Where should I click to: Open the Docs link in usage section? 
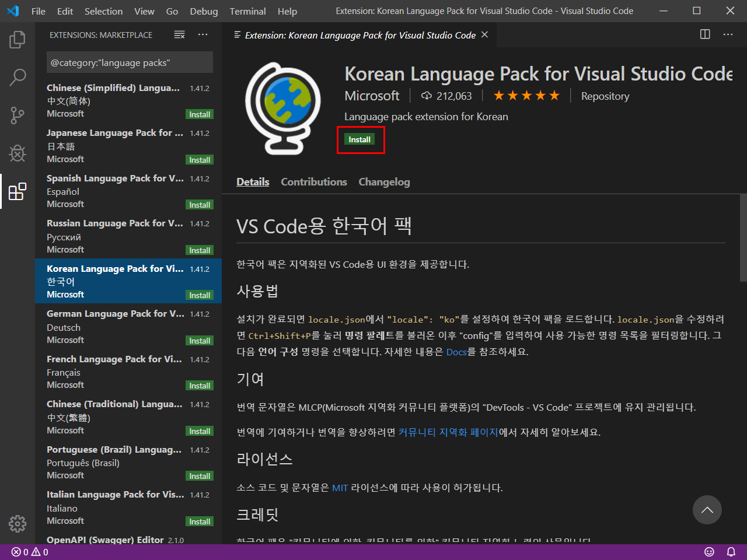(x=456, y=352)
